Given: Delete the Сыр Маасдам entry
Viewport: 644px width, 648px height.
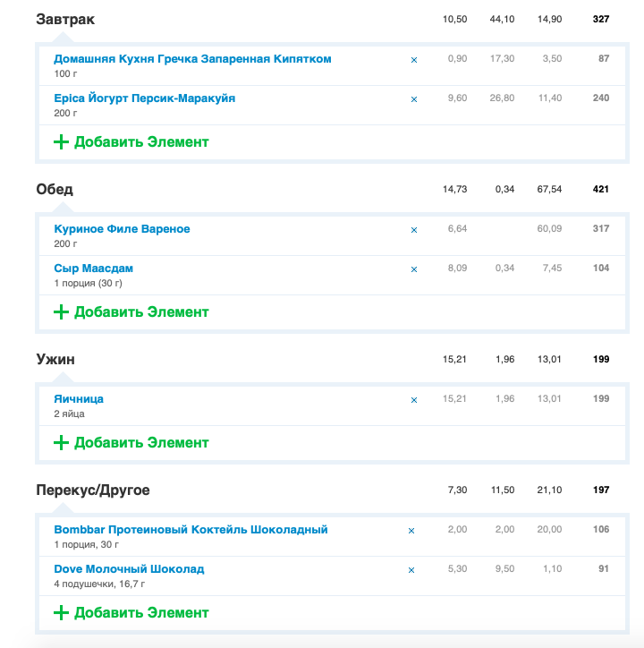Looking at the screenshot, I should [414, 269].
